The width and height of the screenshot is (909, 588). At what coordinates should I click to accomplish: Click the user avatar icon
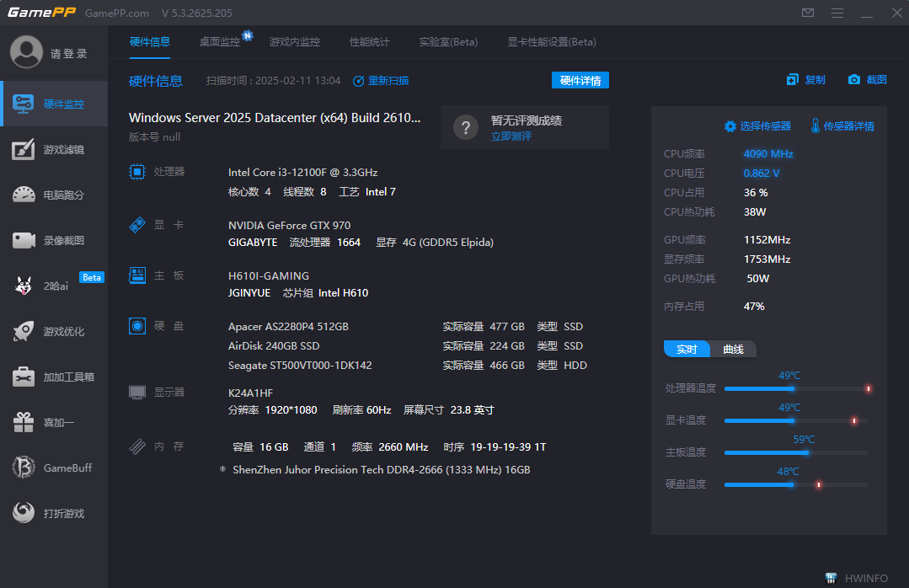coord(26,52)
